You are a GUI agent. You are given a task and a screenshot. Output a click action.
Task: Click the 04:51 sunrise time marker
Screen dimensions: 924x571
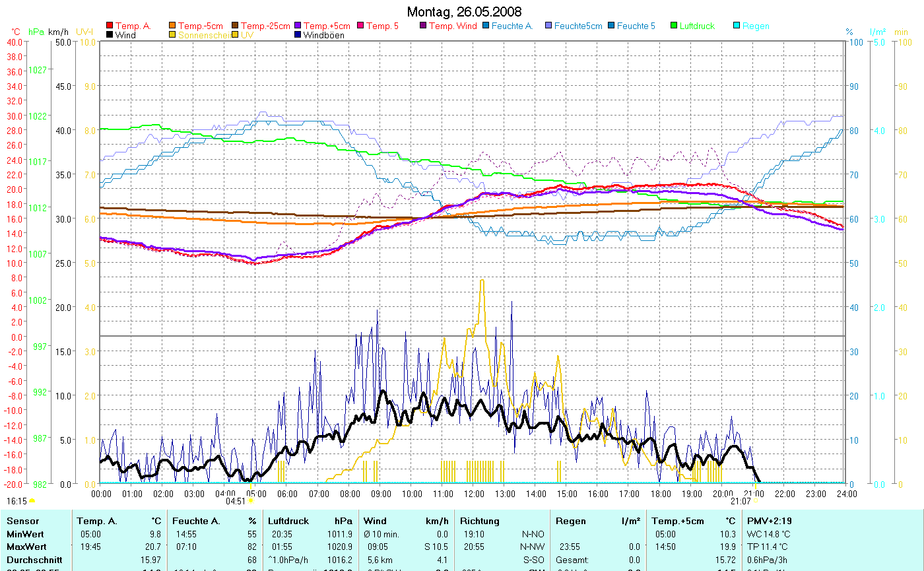pos(236,501)
